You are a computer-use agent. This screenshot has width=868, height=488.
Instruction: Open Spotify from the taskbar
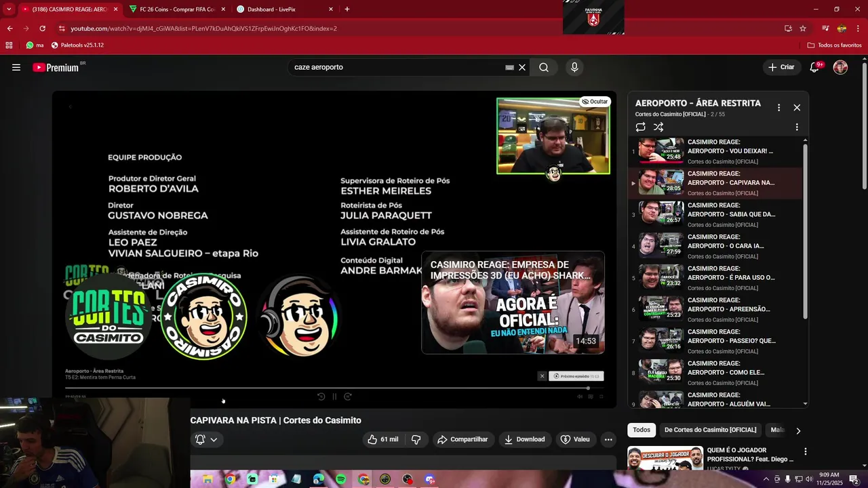[341, 479]
